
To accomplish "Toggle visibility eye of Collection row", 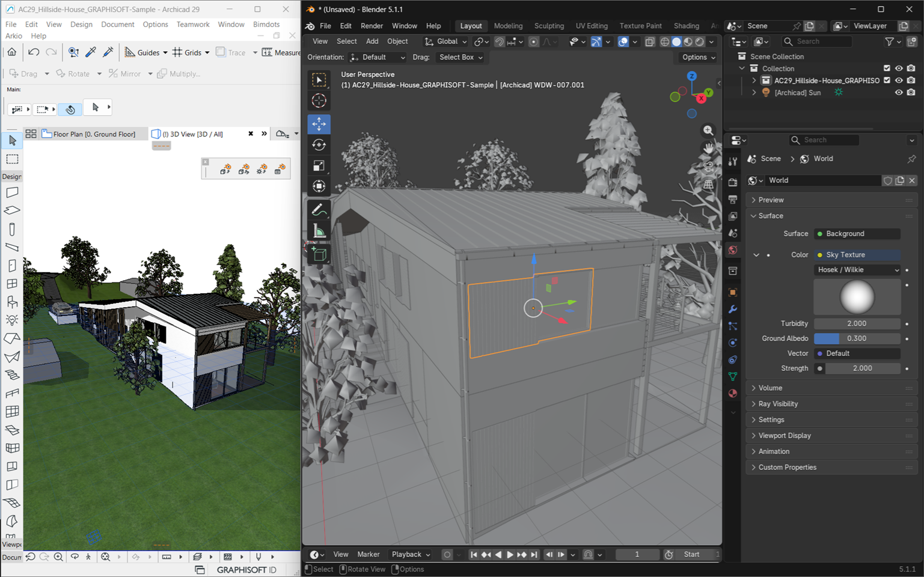I will click(899, 69).
